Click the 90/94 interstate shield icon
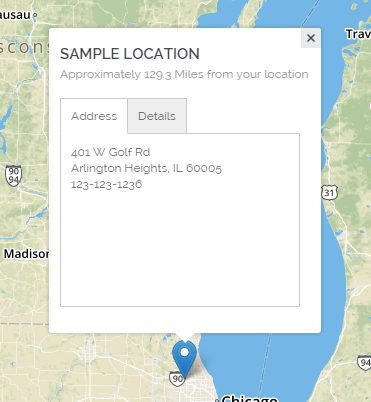 pos(13,176)
